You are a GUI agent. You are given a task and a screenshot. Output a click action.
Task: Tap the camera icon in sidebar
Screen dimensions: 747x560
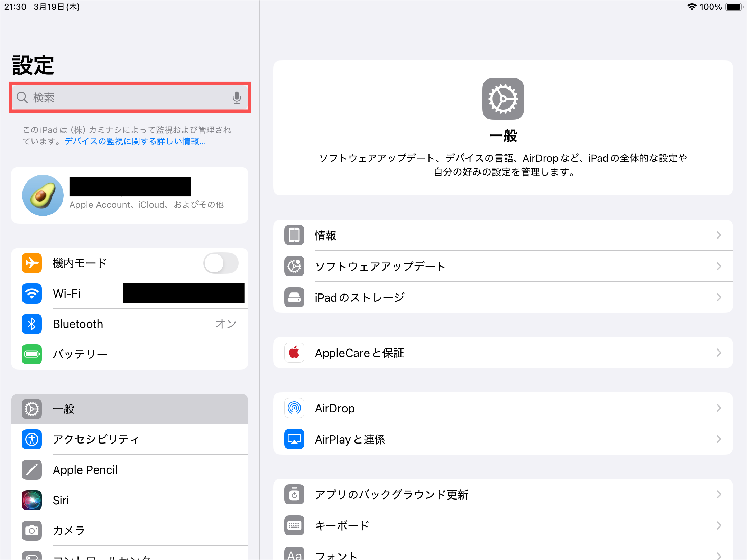(32, 531)
